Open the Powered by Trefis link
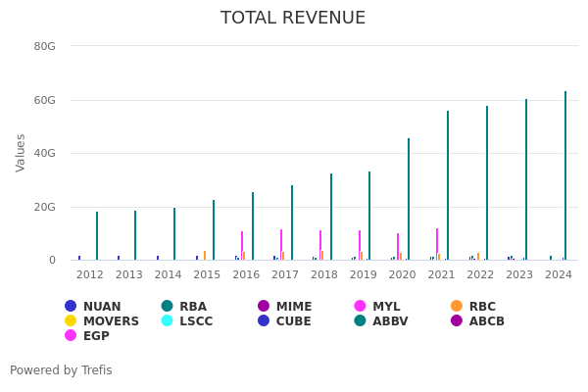This screenshot has height=392, width=588. [61, 370]
